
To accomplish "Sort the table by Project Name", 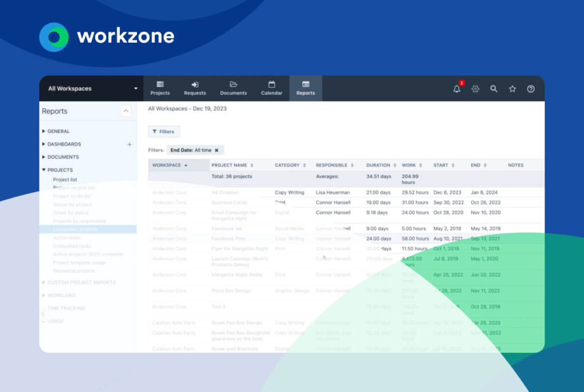I will point(233,165).
